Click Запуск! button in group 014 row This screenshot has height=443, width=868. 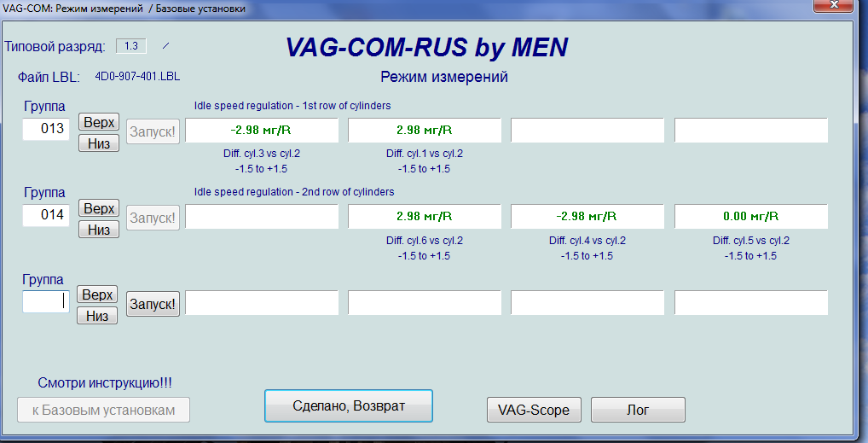pos(153,218)
